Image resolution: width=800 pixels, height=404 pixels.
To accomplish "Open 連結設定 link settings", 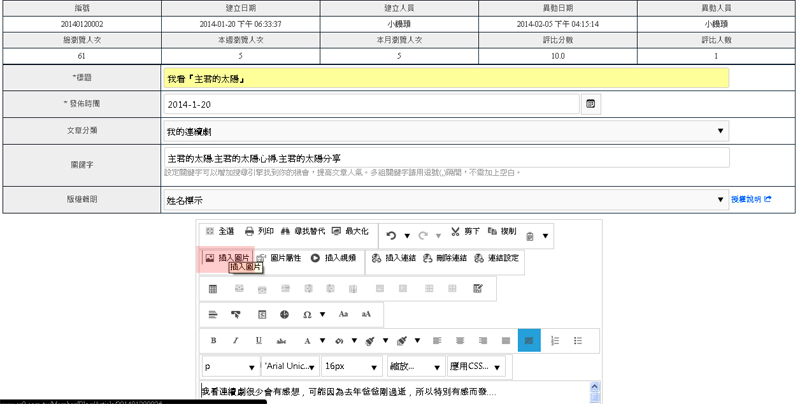I will tap(496, 258).
